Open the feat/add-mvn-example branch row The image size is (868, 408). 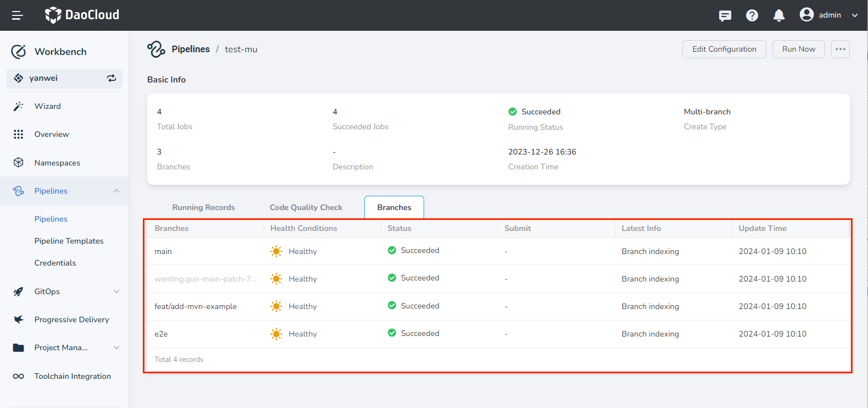(196, 306)
